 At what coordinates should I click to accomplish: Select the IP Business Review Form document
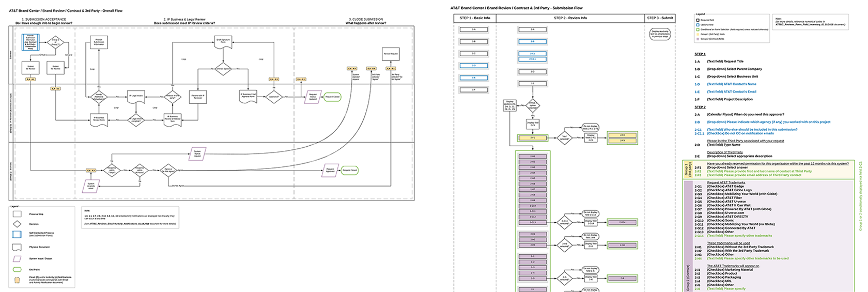[x=99, y=120]
